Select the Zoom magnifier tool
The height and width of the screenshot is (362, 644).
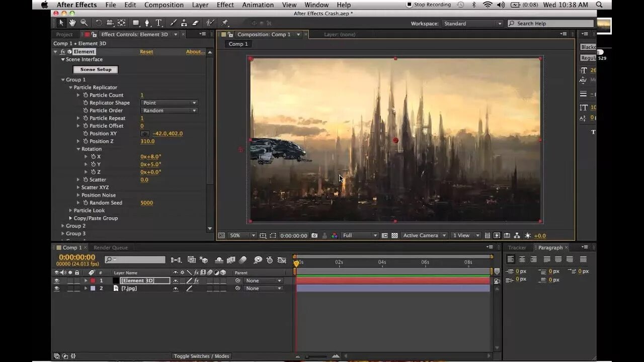point(84,23)
